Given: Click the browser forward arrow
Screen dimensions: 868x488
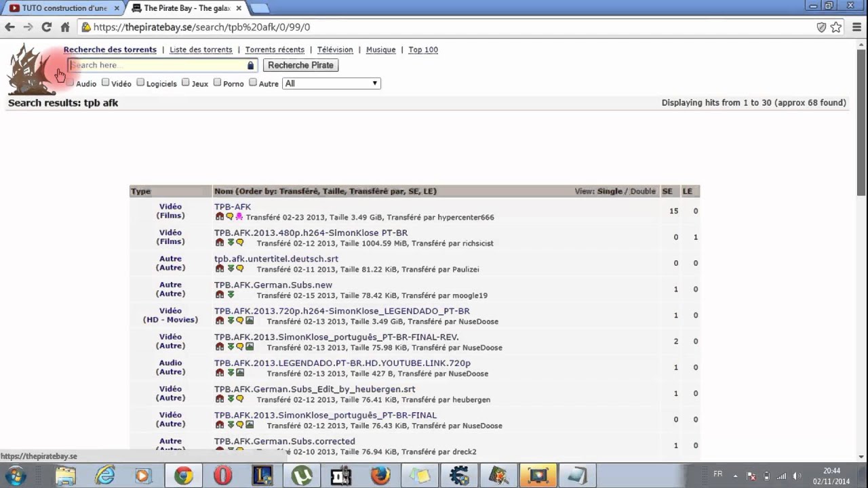Looking at the screenshot, I should click(x=28, y=27).
